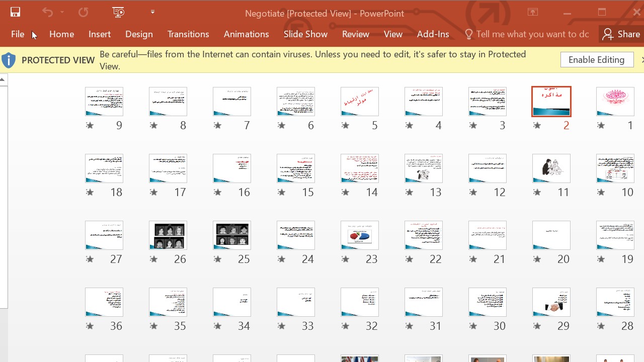644x362 pixels.
Task: Click the star icon beside slide 24
Action: (281, 259)
